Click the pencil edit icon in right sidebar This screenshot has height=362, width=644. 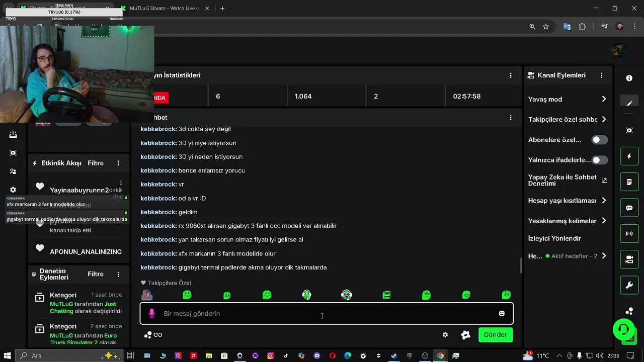tap(629, 103)
